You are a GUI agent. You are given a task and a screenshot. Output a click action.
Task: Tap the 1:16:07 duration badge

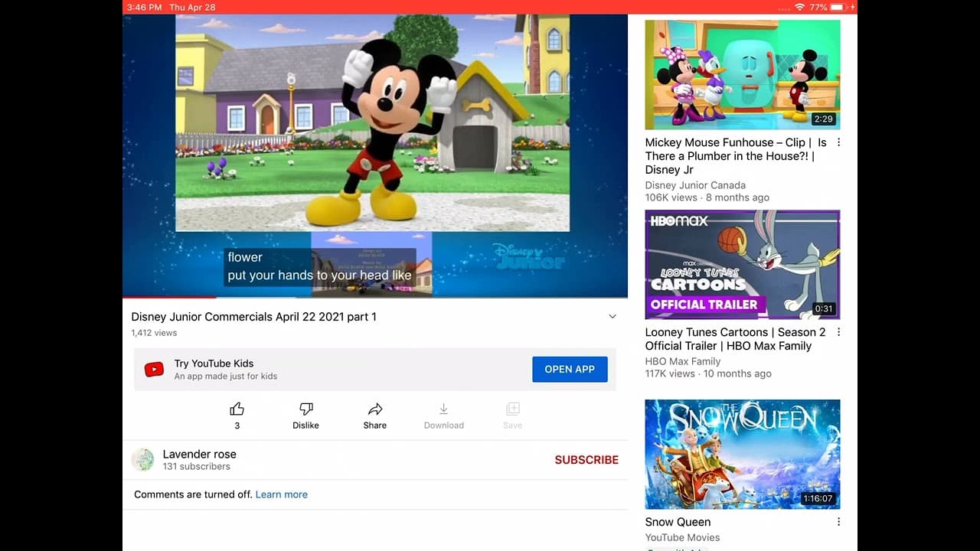pyautogui.click(x=818, y=499)
